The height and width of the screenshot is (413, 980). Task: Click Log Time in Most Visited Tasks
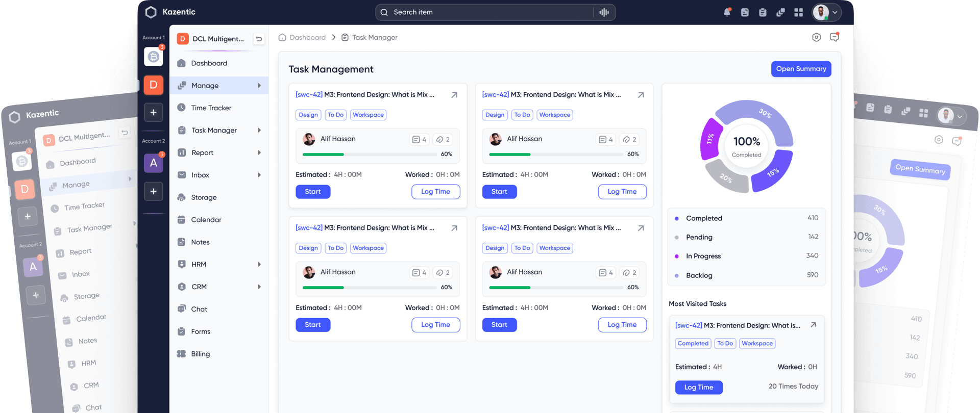(x=699, y=388)
